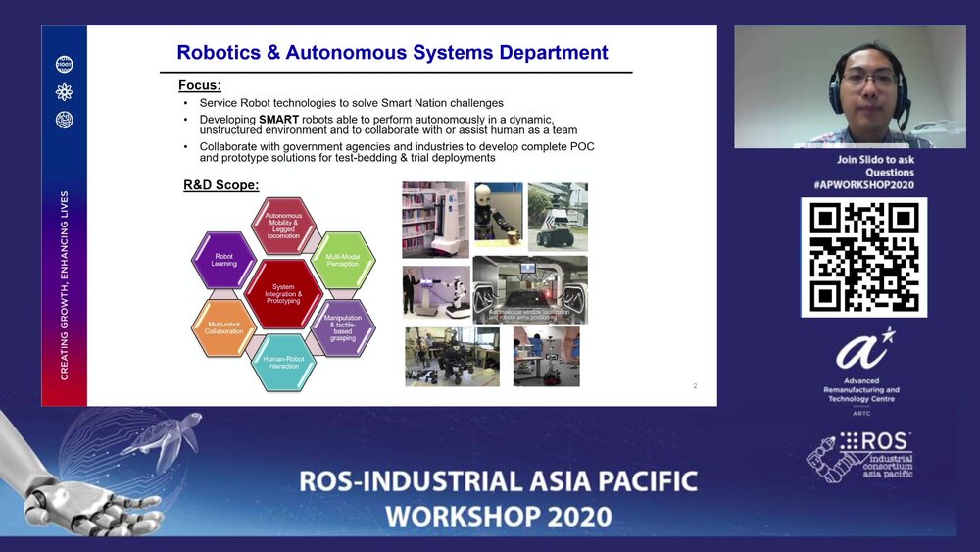The image size is (980, 552).
Task: Select the Manipulation & tactile-based grasping hexagon
Action: (x=342, y=328)
